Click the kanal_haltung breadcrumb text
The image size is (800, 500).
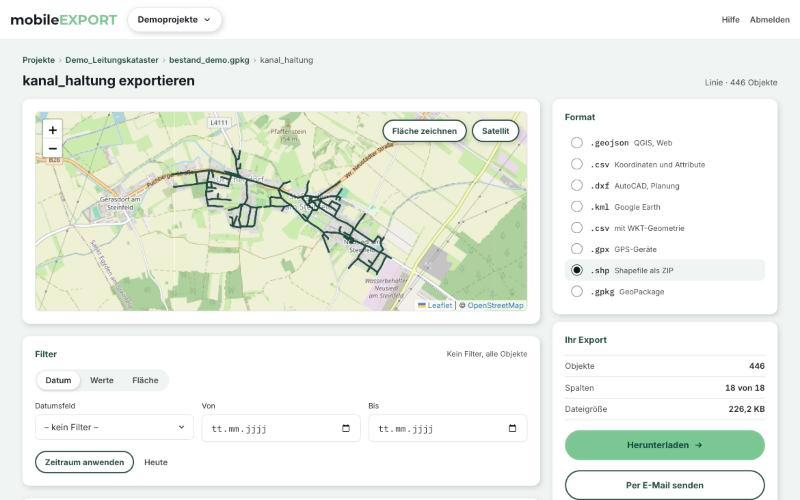(x=287, y=60)
